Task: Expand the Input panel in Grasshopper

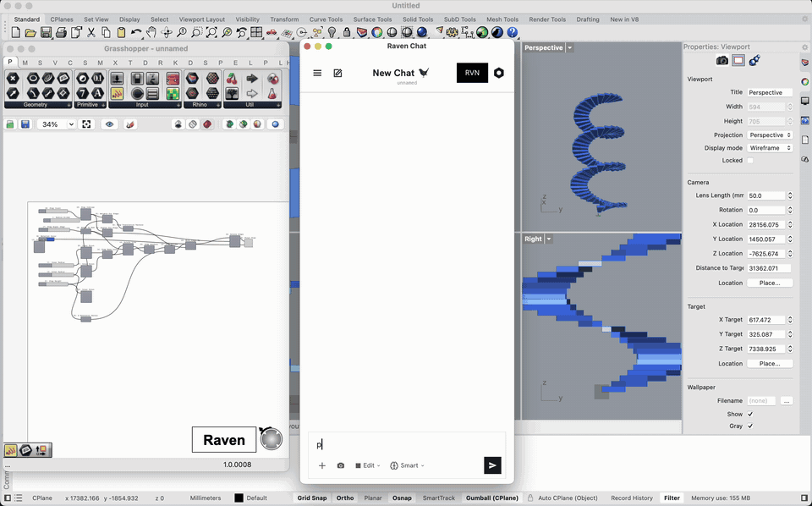Action: click(x=178, y=105)
